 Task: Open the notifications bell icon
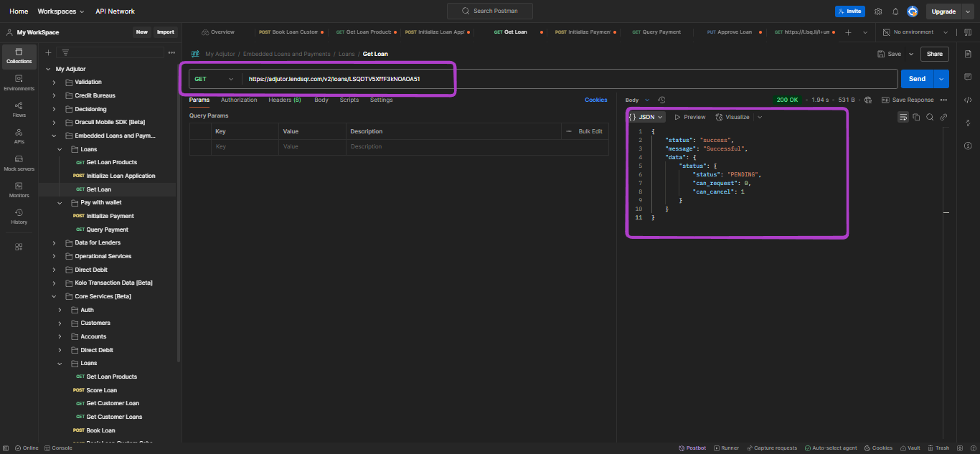tap(895, 11)
